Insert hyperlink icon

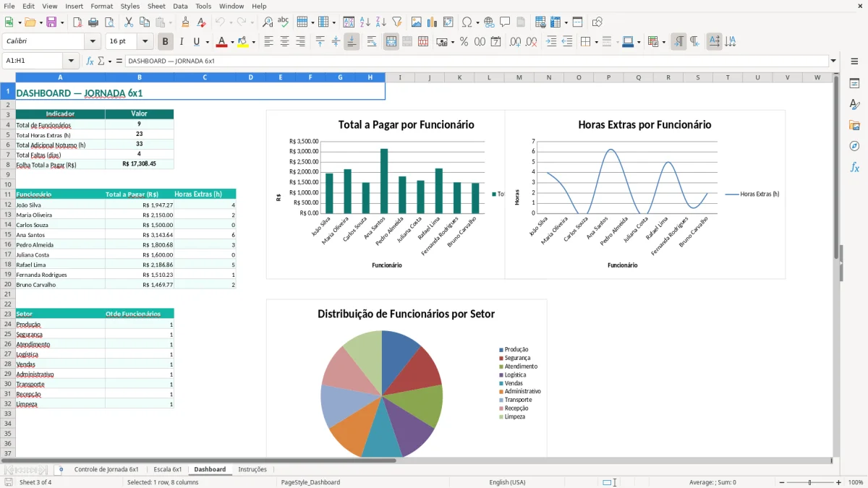click(489, 22)
